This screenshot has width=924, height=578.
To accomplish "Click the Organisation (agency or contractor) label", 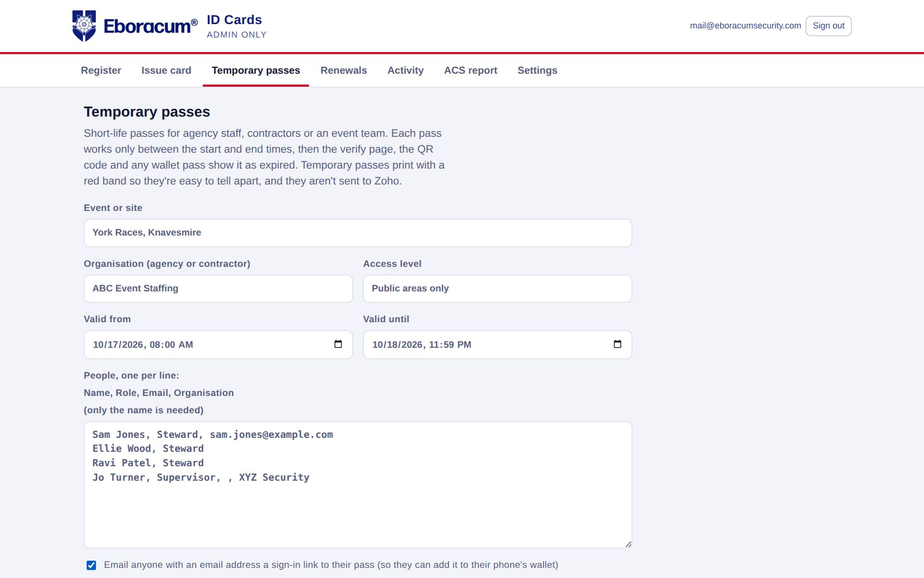I will point(167,263).
